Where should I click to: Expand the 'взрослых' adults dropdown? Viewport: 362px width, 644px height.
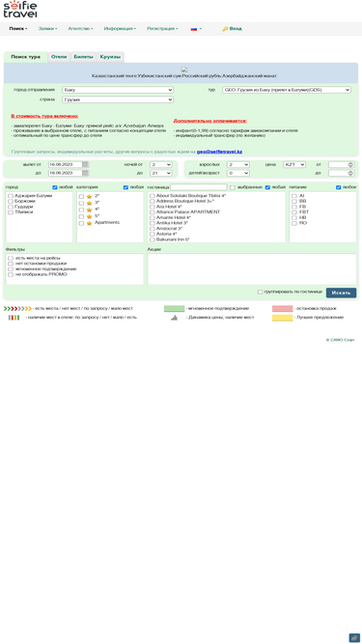(x=238, y=164)
